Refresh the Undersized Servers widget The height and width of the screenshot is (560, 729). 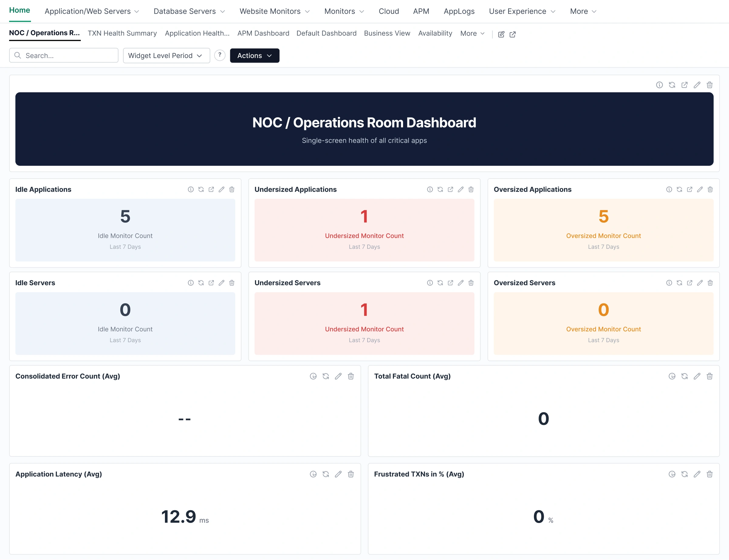point(440,283)
